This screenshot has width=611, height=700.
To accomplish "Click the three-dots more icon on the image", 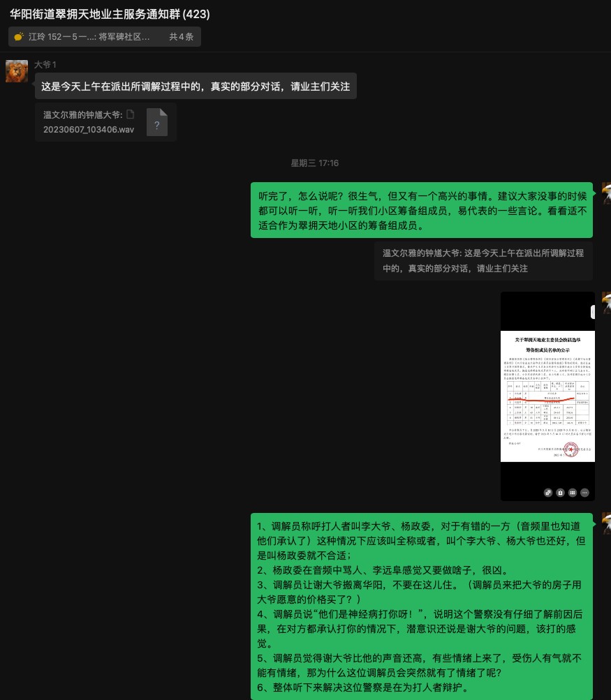I will pos(584,492).
